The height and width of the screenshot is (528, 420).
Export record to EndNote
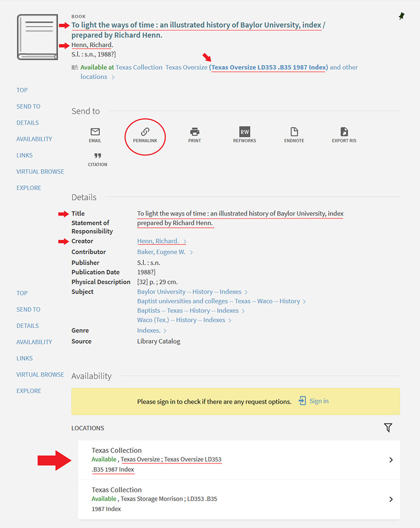pyautogui.click(x=294, y=135)
